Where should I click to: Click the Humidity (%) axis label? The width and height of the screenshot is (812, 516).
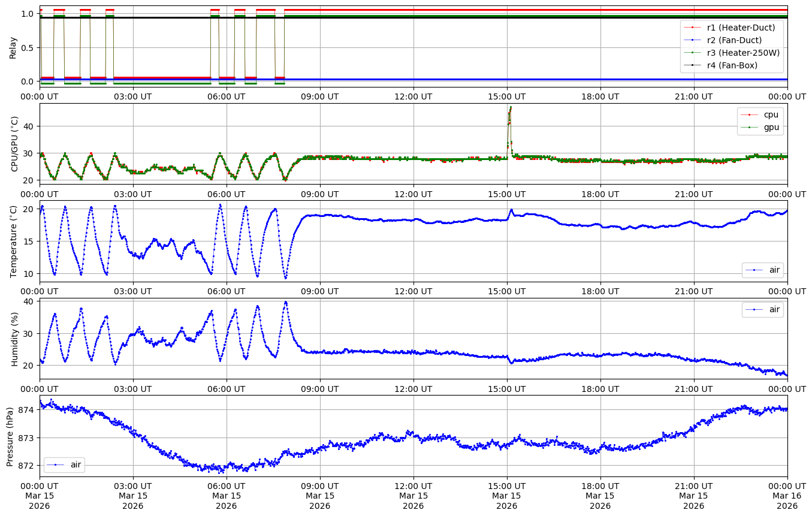pyautogui.click(x=14, y=339)
